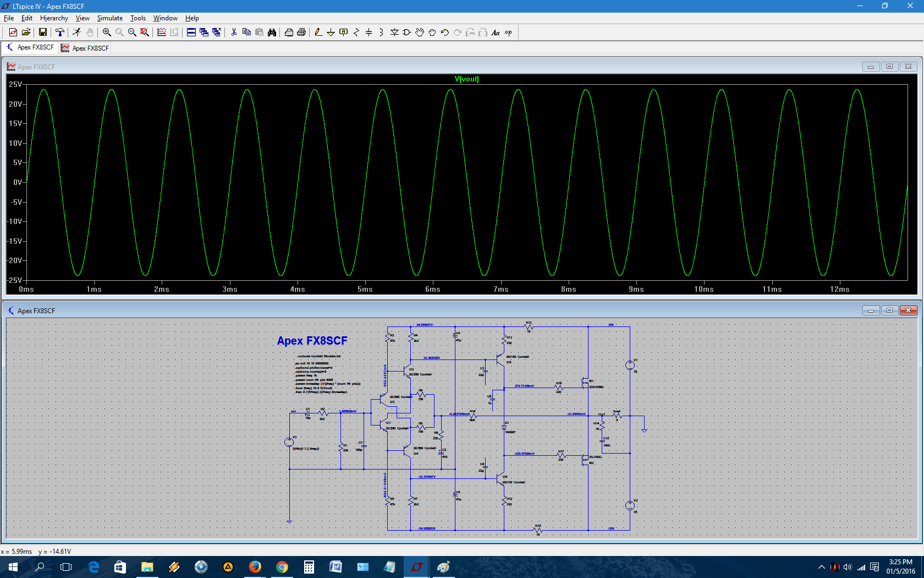The image size is (924, 578).
Task: Switch to the schematic Apex FX8SCF tab
Action: [x=30, y=47]
